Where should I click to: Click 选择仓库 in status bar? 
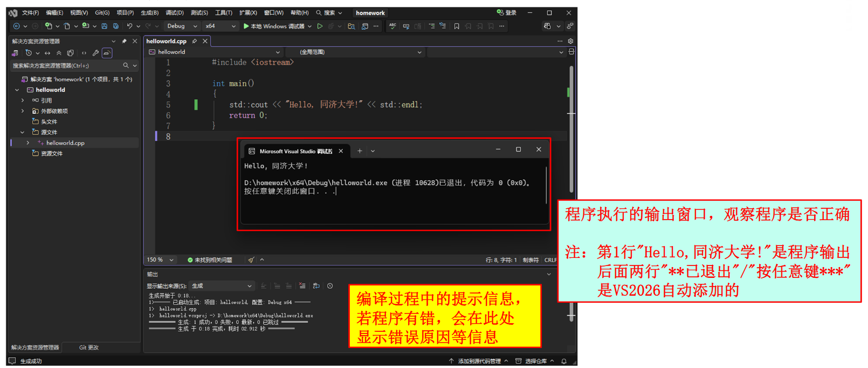[x=535, y=361]
